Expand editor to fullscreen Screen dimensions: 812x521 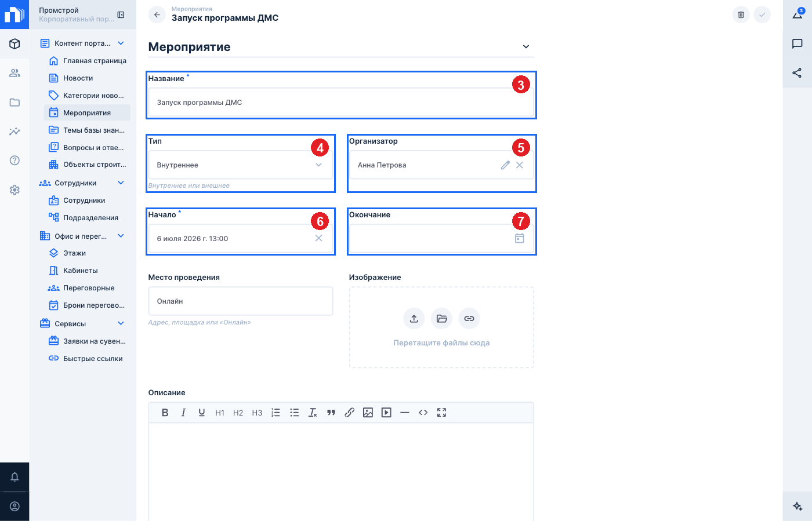click(441, 413)
